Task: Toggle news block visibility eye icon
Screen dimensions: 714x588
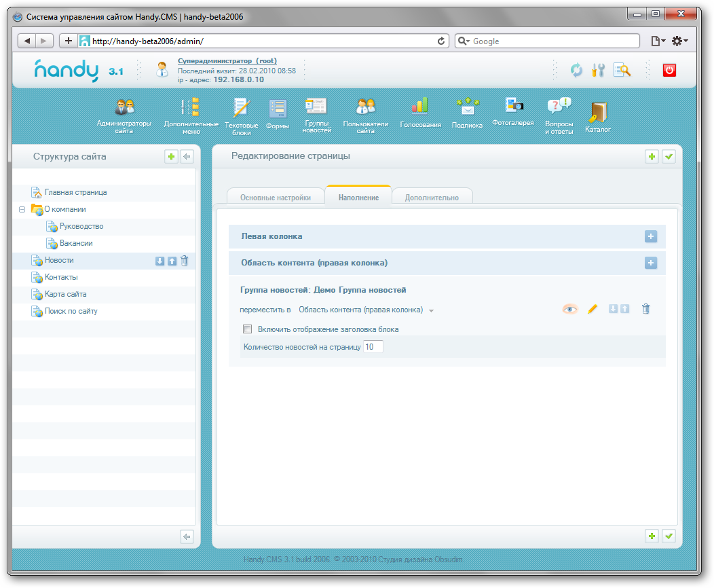Action: click(x=569, y=309)
